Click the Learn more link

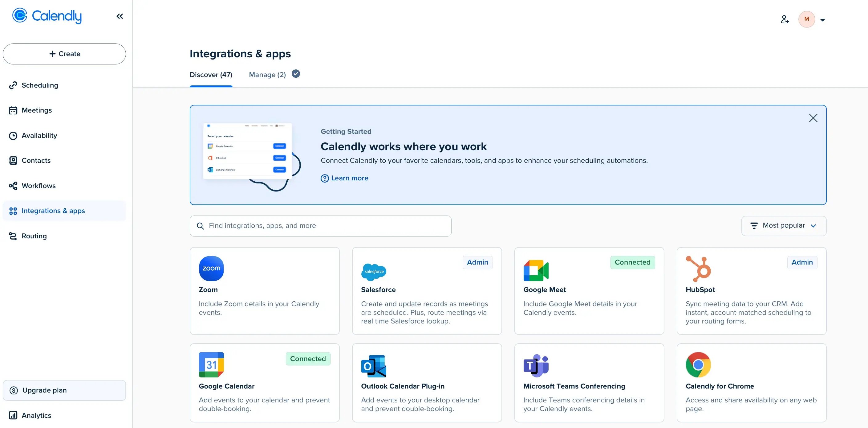pyautogui.click(x=344, y=178)
